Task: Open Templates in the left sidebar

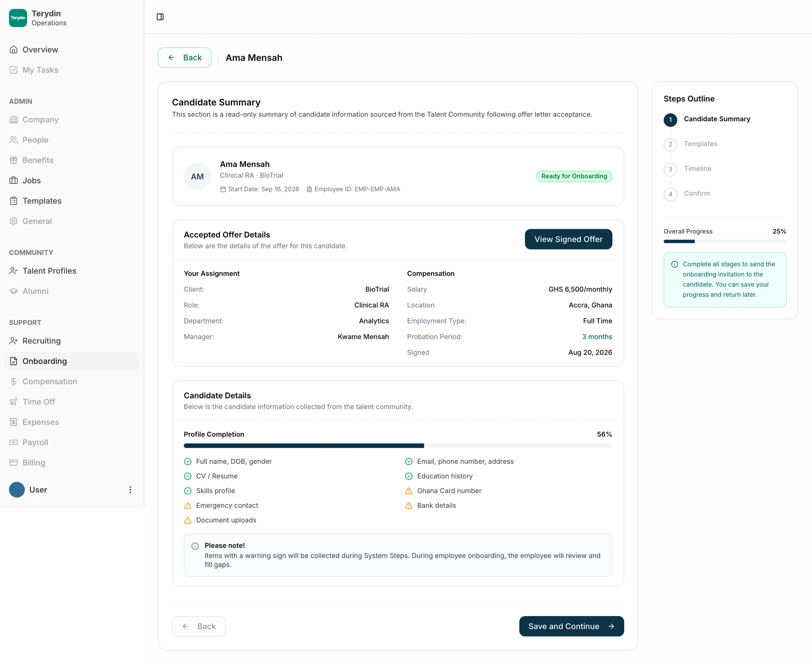Action: point(72,201)
